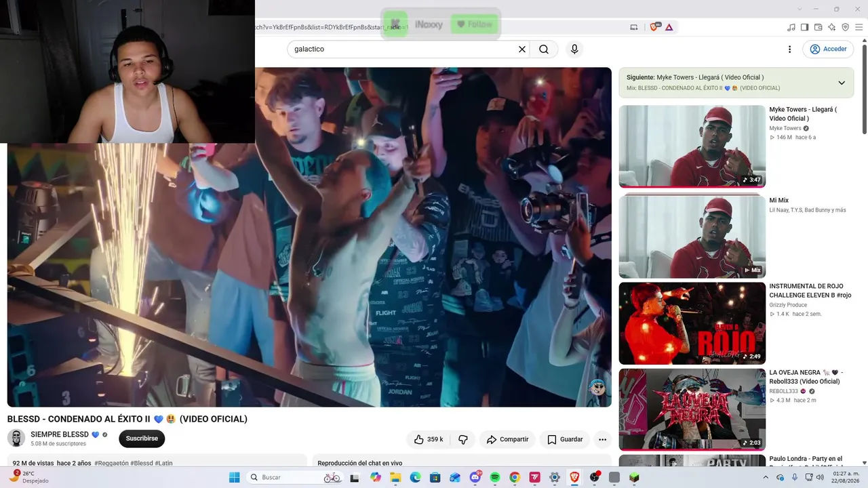Open Brave VPN shield icon in toolbar
Viewport: 868px width, 488px height.
pyautogui.click(x=845, y=27)
